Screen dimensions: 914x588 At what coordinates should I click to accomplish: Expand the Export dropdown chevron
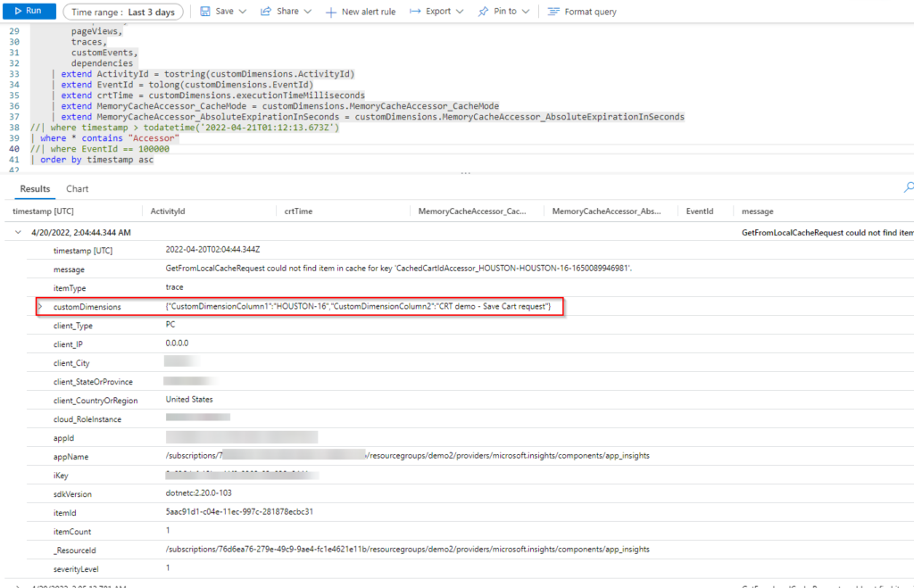(460, 12)
